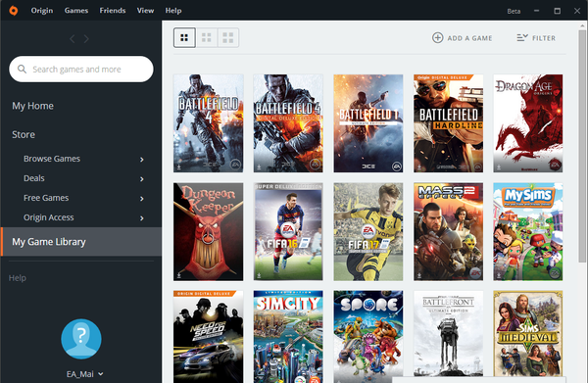Image resolution: width=588 pixels, height=383 pixels.
Task: Click download icon on Battlefield Hardline tile
Action: click(x=419, y=167)
